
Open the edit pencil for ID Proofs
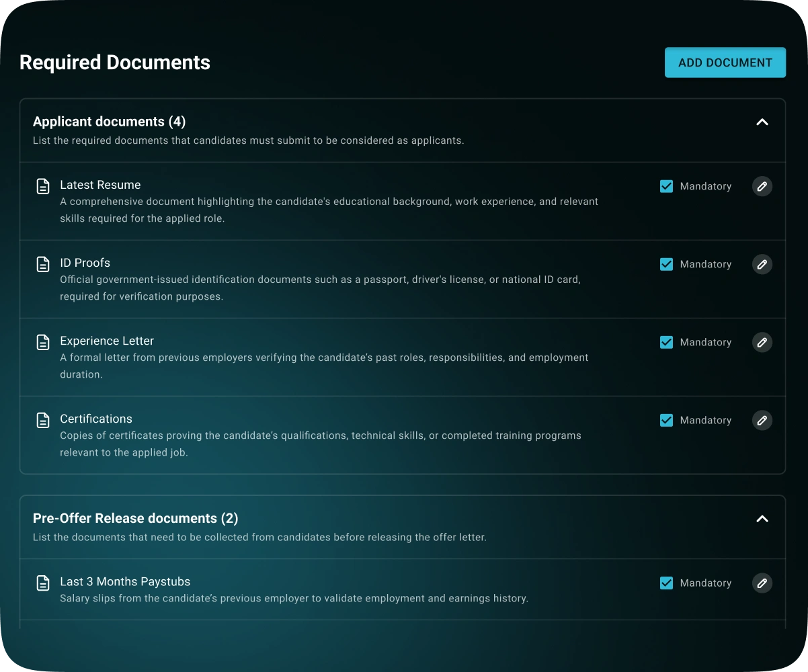pos(762,264)
